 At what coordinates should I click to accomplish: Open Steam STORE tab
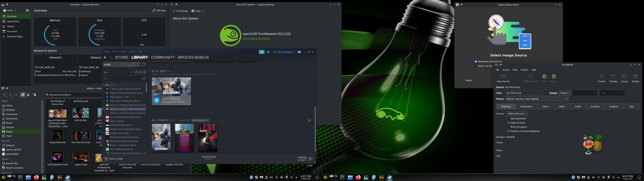point(121,57)
